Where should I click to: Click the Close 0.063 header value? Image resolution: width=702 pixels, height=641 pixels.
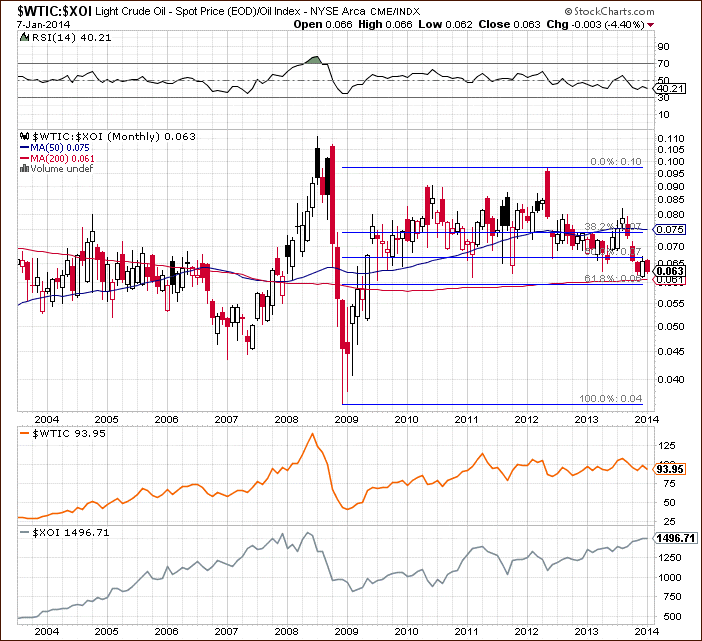pos(509,25)
